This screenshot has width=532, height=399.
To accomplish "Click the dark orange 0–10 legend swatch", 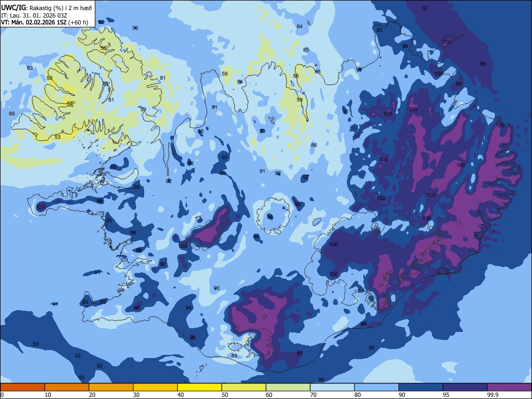I will [x=22, y=387].
